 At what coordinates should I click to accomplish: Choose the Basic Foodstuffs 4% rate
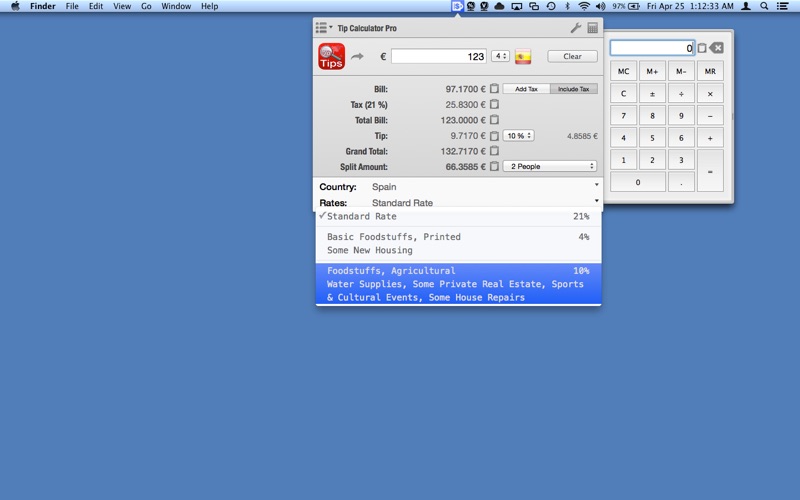(458, 243)
